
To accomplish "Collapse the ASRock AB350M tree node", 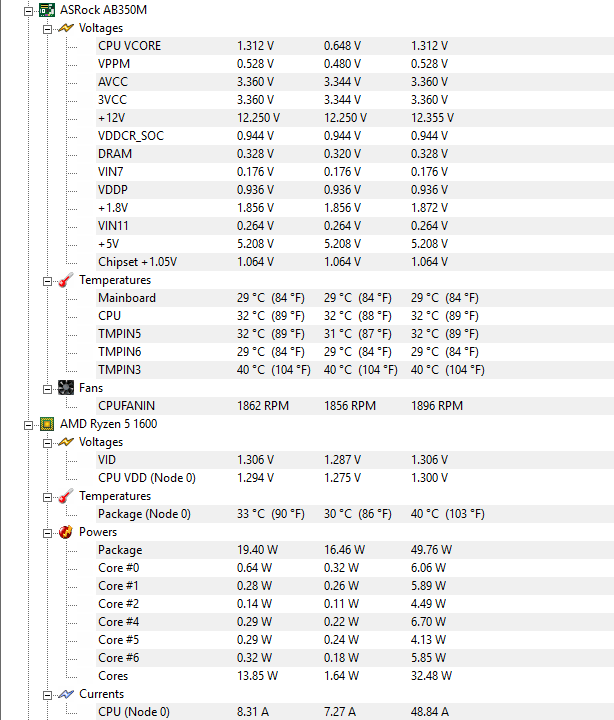I will point(28,11).
